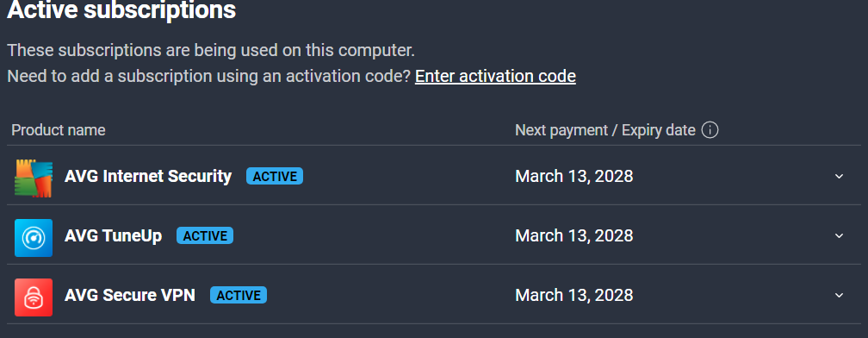
Task: Click the AVG Internet Security logo icon
Action: [x=34, y=178]
